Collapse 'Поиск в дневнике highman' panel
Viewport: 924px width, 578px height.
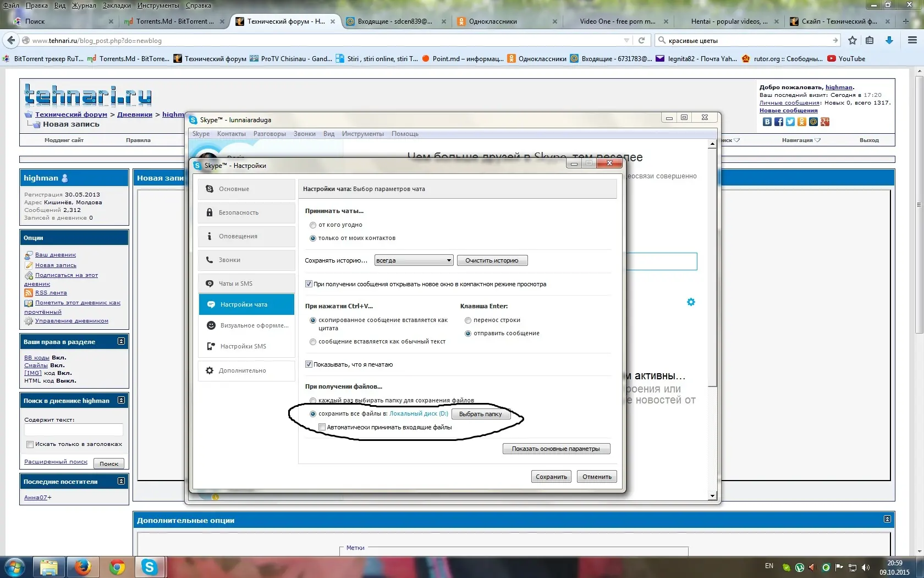click(x=122, y=400)
